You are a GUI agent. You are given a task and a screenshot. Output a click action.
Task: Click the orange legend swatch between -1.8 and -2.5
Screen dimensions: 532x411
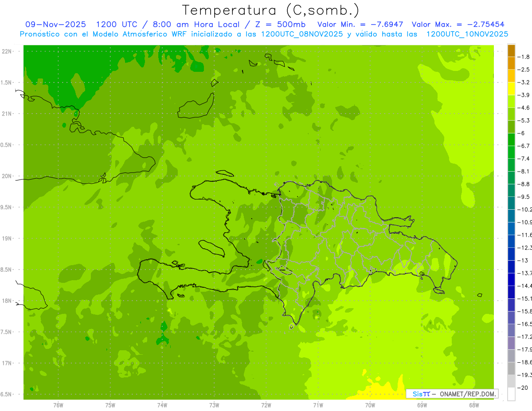(511, 63)
